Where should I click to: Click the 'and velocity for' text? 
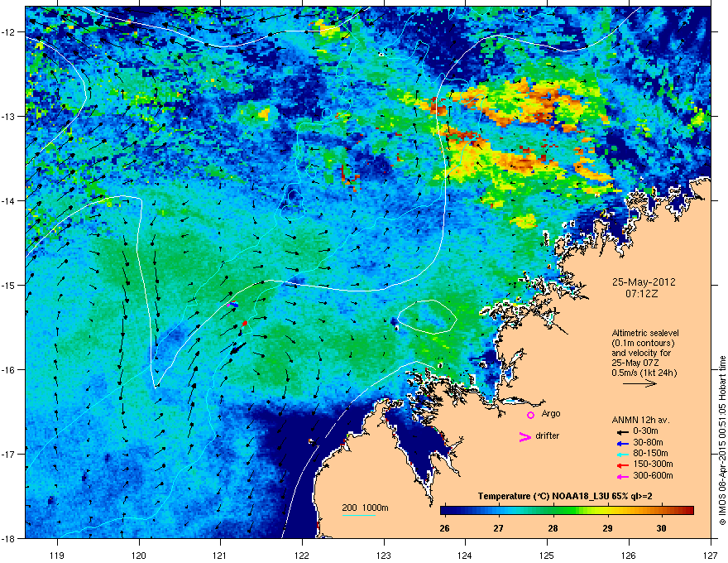640,353
